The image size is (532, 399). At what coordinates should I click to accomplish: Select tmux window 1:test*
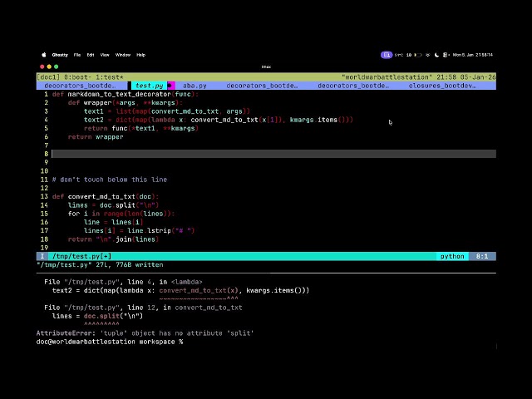point(110,77)
